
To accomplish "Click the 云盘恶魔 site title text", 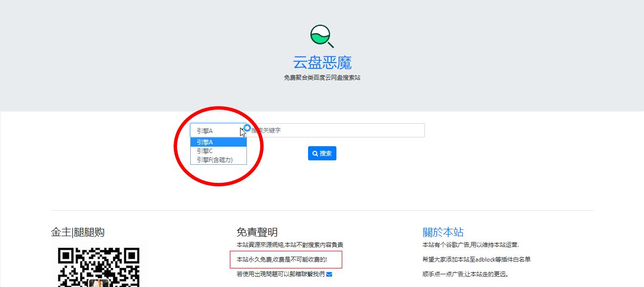I will [322, 62].
